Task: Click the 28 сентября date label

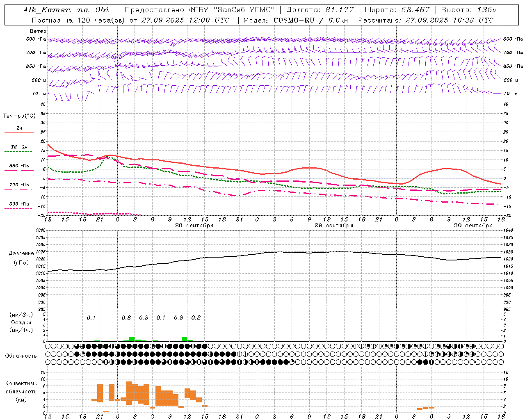Action: pos(194,226)
